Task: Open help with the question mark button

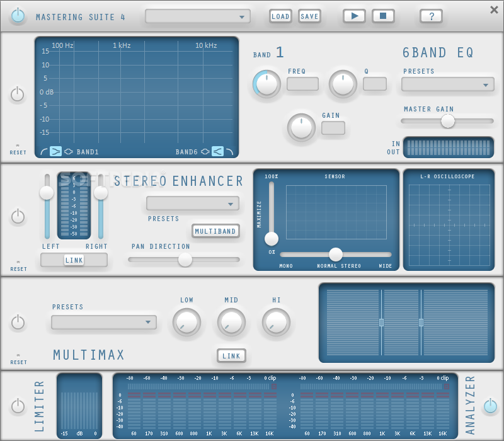Action: [x=432, y=16]
